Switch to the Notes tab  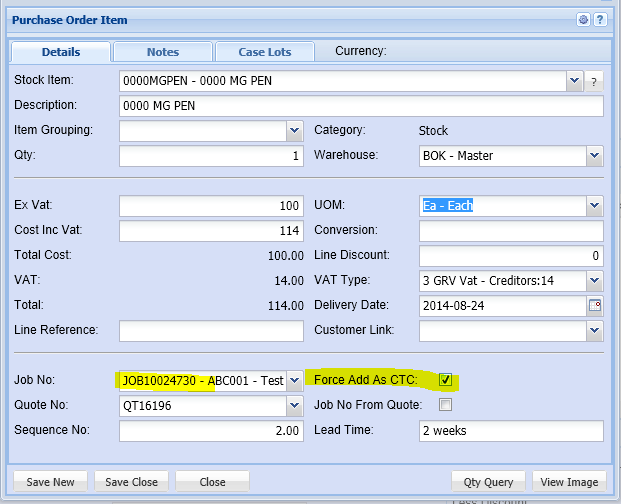click(163, 52)
